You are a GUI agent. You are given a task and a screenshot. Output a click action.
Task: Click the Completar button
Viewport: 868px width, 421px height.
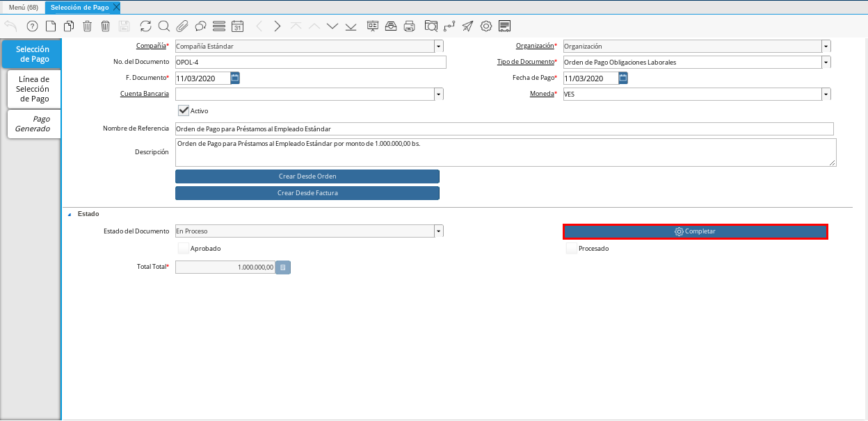(695, 231)
